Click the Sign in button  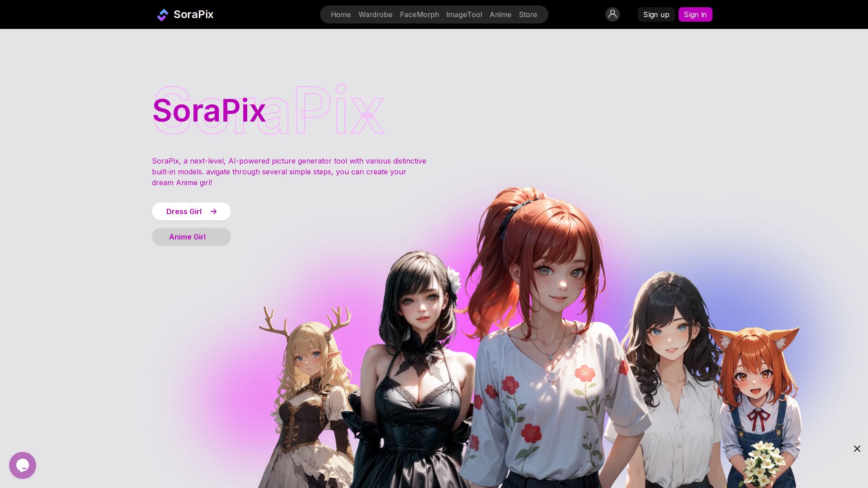695,14
